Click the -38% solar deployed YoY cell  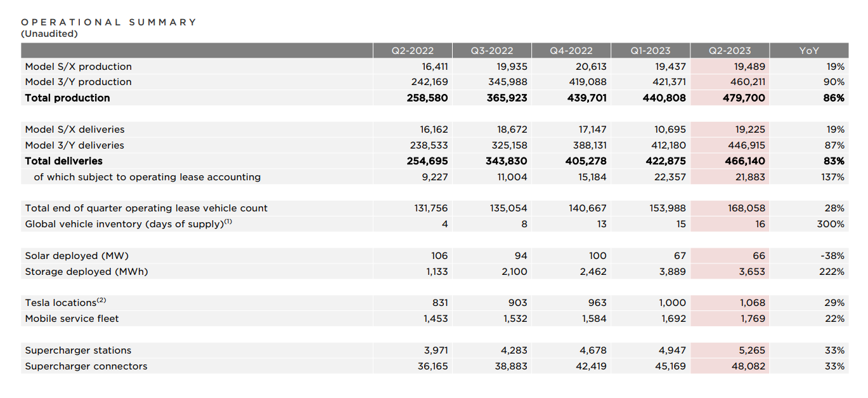[x=832, y=256]
